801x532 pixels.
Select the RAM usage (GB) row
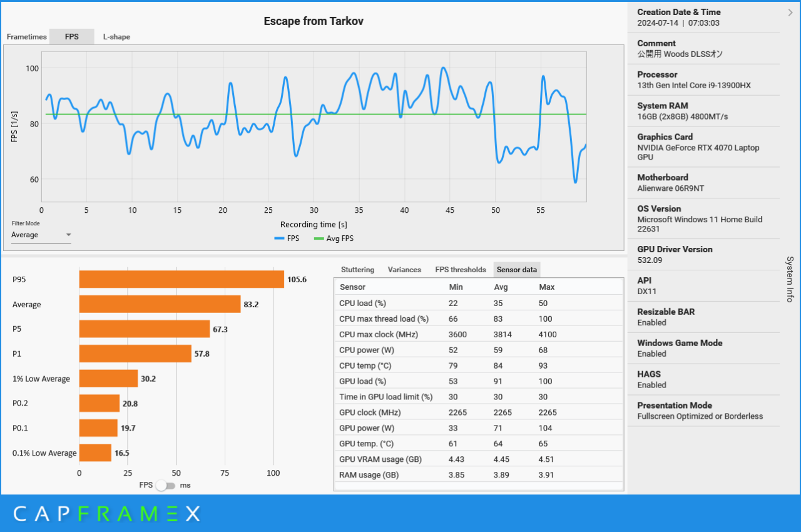coord(479,474)
